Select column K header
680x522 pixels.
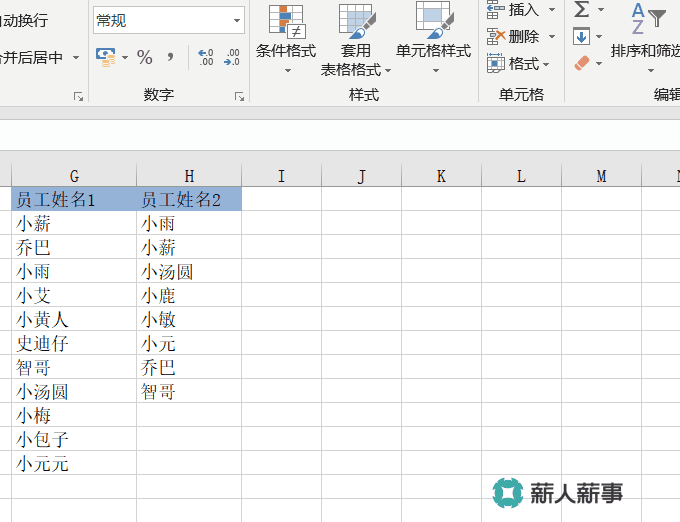point(441,176)
